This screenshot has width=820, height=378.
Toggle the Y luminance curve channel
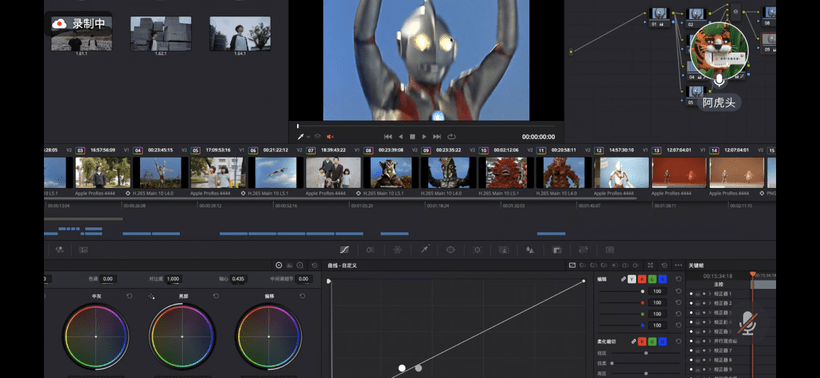(x=632, y=279)
